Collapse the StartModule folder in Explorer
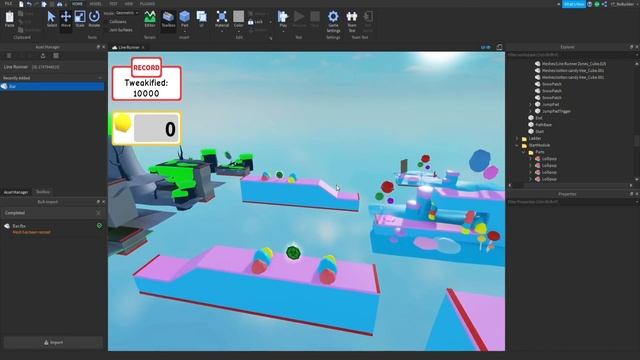The width and height of the screenshot is (640, 360). coord(517,145)
